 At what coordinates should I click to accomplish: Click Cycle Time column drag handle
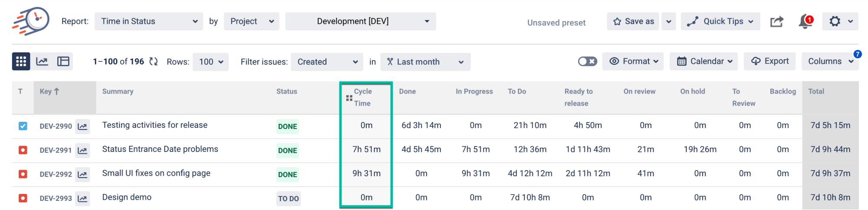(349, 98)
